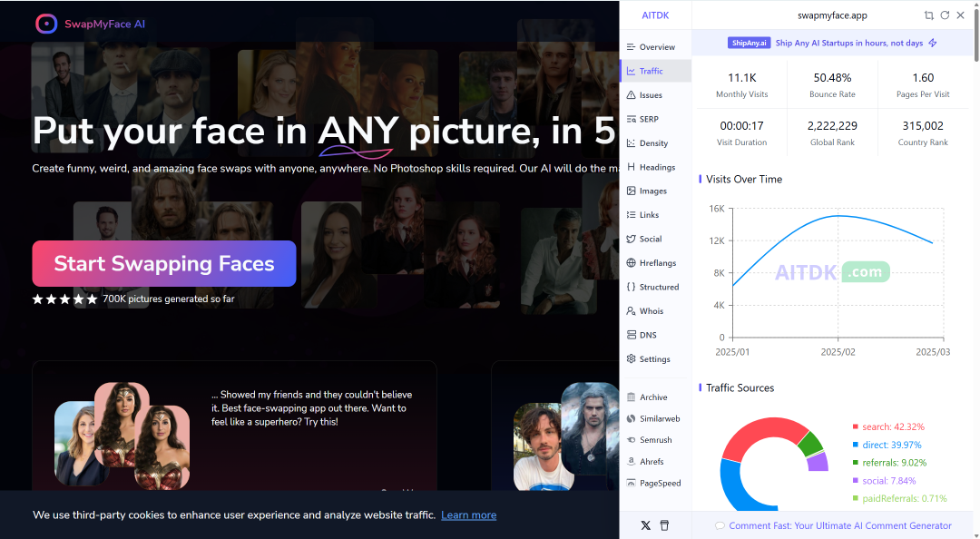Image resolution: width=980 pixels, height=539 pixels.
Task: Toggle the referrals legend entry
Action: point(889,463)
